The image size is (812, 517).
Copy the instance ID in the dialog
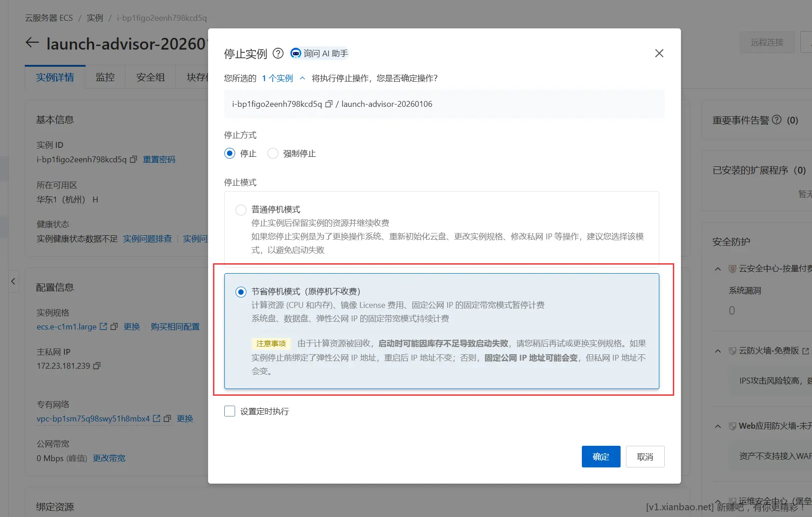point(328,104)
